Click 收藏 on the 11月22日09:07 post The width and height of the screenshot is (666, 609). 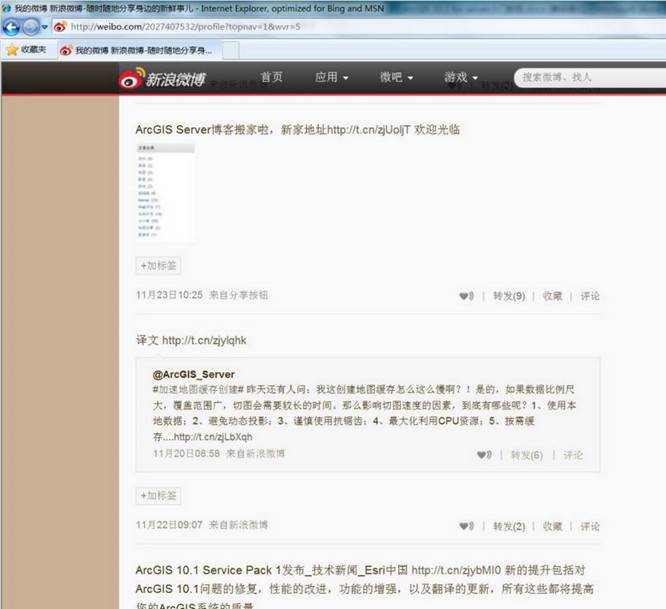click(x=553, y=527)
